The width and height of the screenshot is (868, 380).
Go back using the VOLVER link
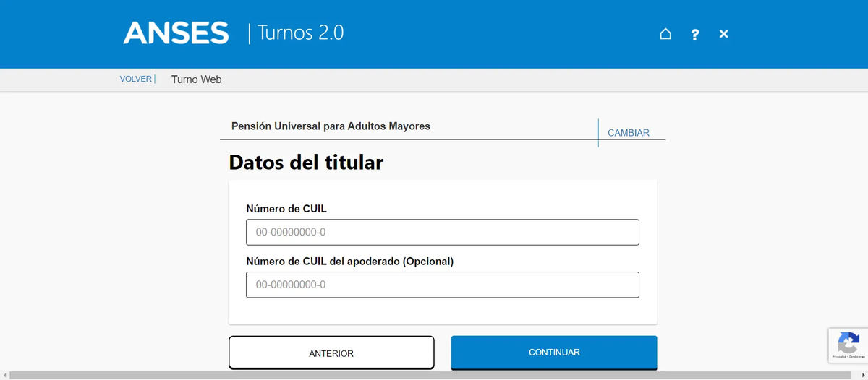136,79
